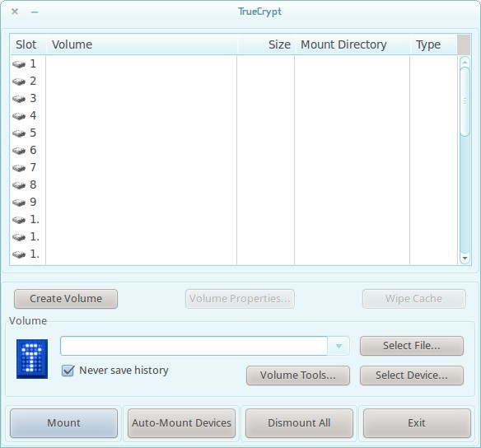Click the Create Volume button

(x=66, y=299)
